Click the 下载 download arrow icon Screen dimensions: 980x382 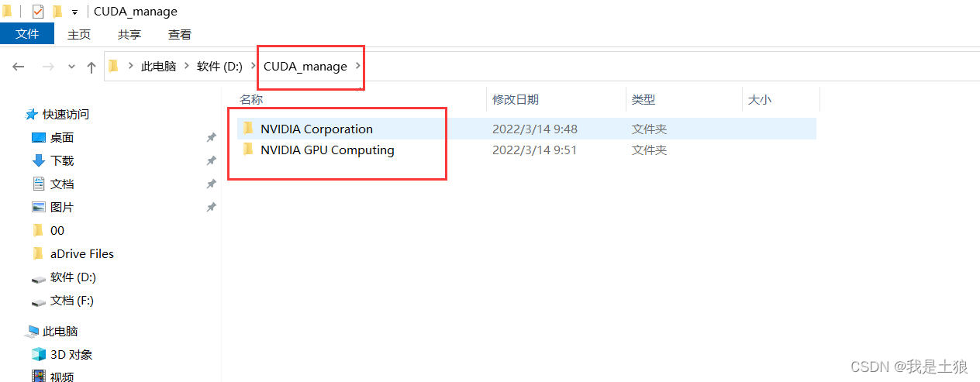point(39,160)
